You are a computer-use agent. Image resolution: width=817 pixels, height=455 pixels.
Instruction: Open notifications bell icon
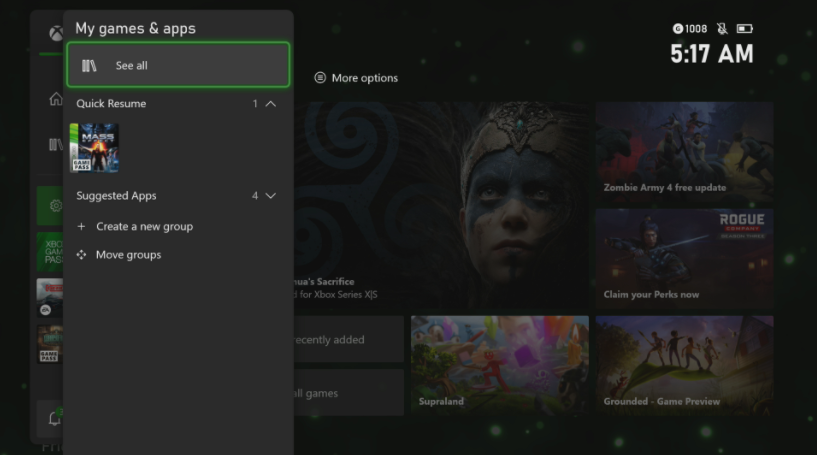pyautogui.click(x=54, y=419)
